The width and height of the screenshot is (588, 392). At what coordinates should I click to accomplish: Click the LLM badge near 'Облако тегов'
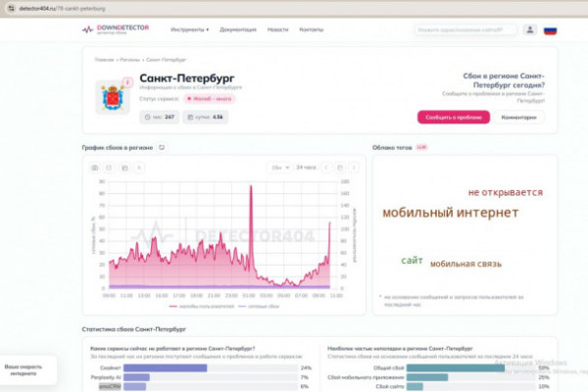pyautogui.click(x=421, y=147)
